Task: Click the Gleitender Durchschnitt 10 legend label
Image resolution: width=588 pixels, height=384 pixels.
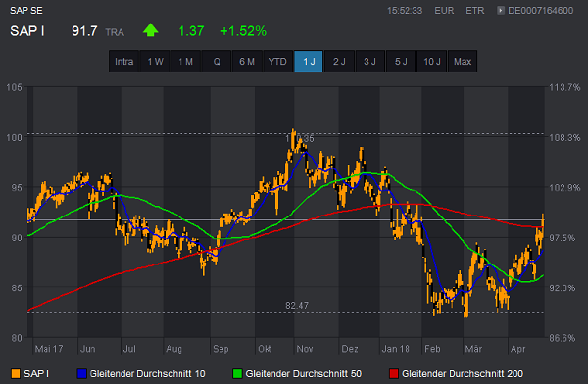Action: click(147, 374)
